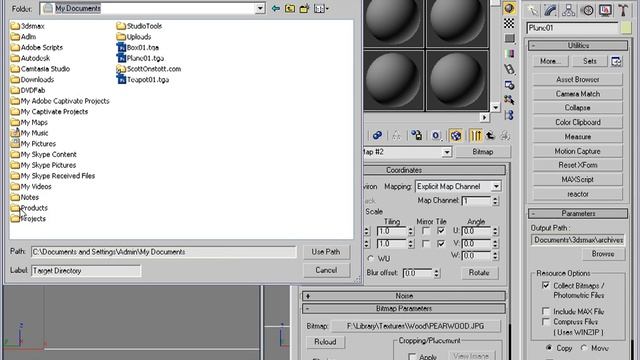Click the Sample UV Tiling icon

pyautogui.click(x=509, y=39)
